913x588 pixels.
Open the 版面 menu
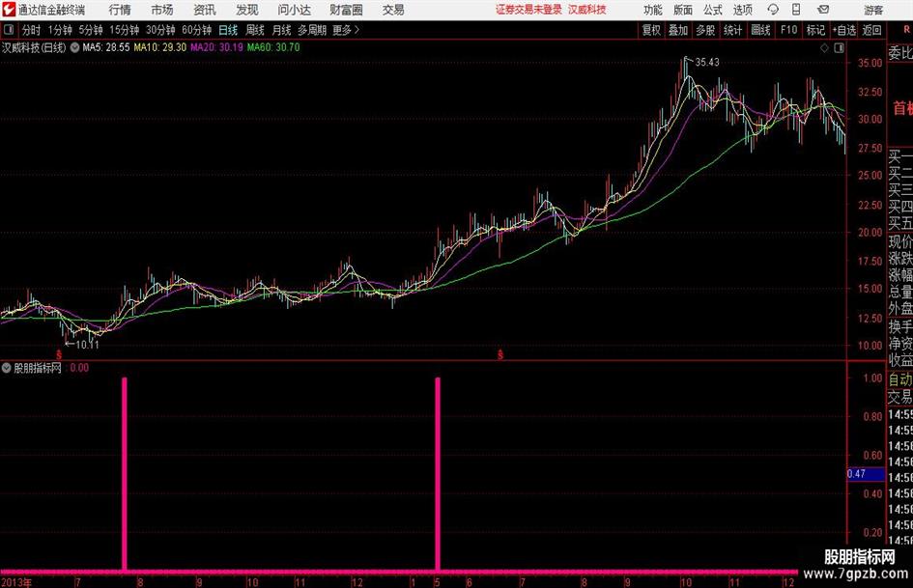click(x=682, y=10)
